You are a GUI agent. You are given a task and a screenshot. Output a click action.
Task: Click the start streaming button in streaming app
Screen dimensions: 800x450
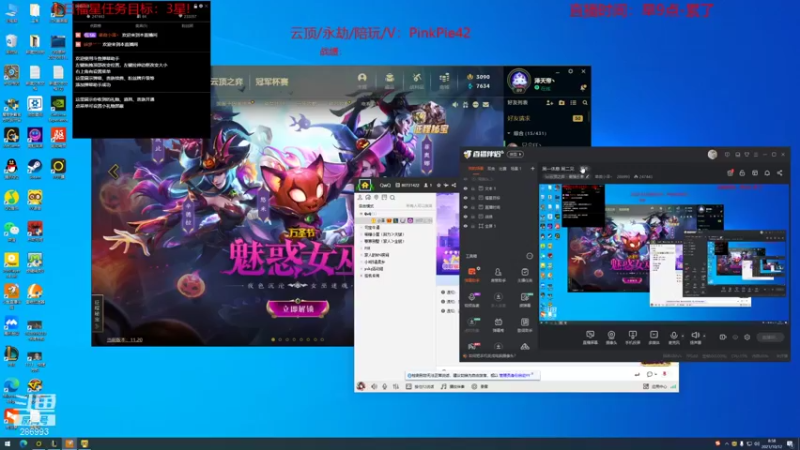769,337
